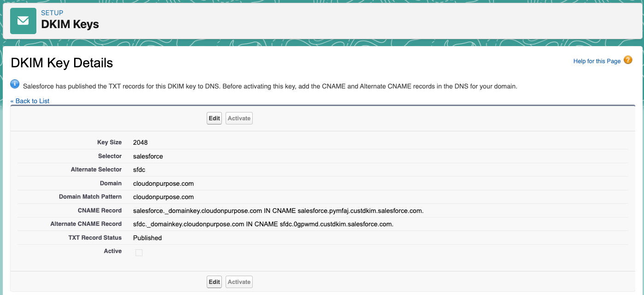Select the Key Size value 2048
The image size is (644, 295).
click(x=139, y=142)
